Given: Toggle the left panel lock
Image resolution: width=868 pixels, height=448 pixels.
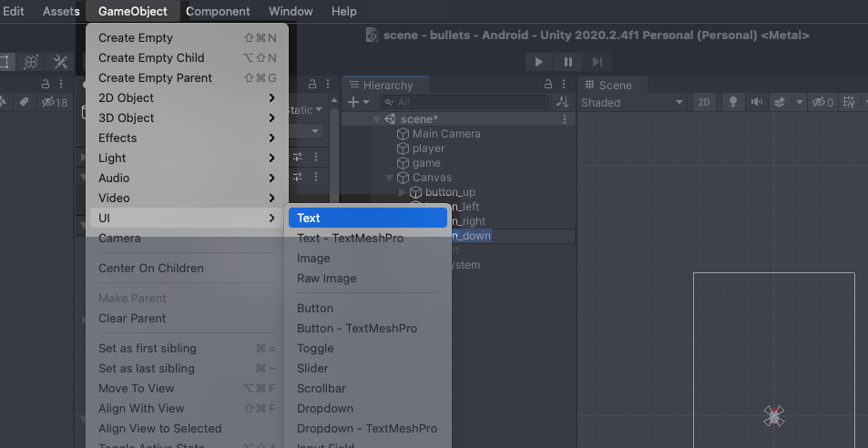Looking at the screenshot, I should pyautogui.click(x=46, y=84).
